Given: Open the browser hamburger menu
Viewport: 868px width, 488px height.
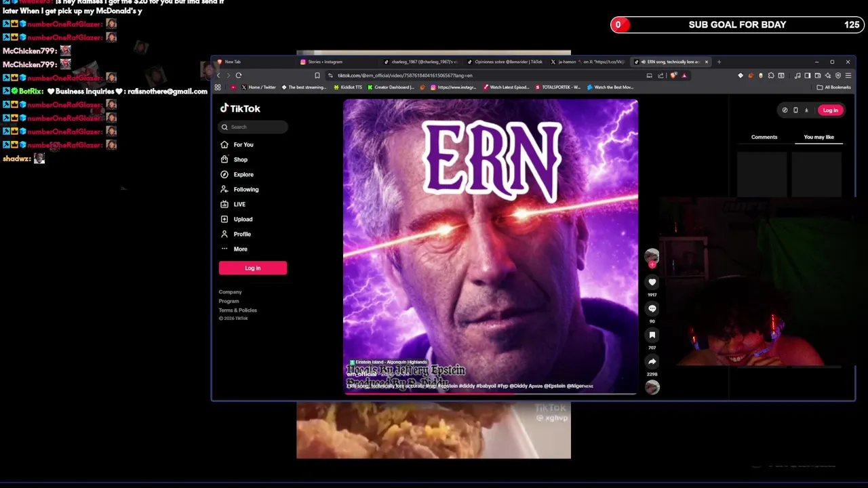Looking at the screenshot, I should [848, 75].
